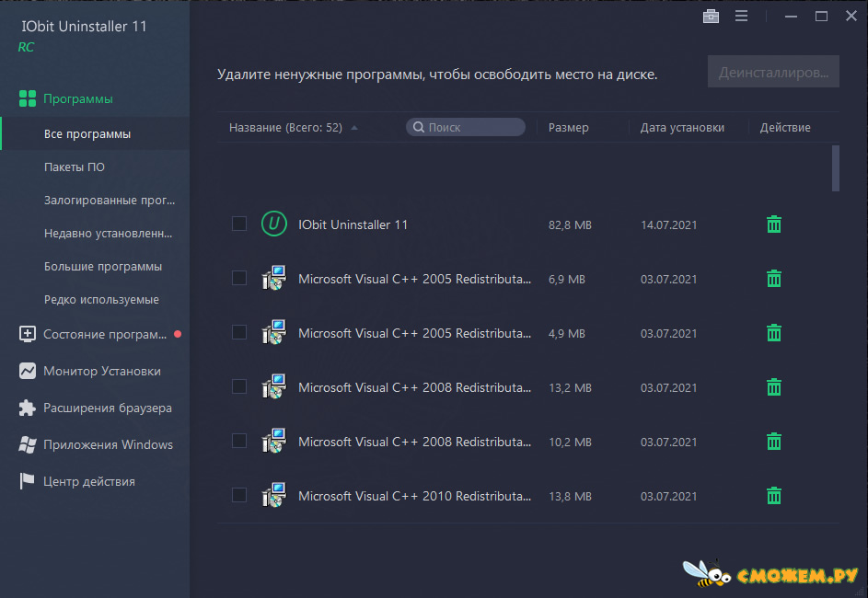
Task: Select the IObit Uninstaller 11 name text
Action: click(x=353, y=224)
